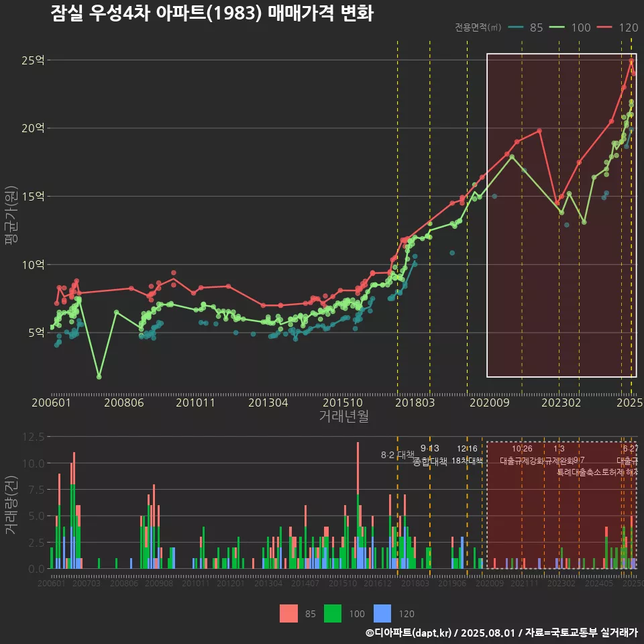This screenshot has width=644, height=644.
Task: Click the 20억 y-axis label
Action: [33, 128]
